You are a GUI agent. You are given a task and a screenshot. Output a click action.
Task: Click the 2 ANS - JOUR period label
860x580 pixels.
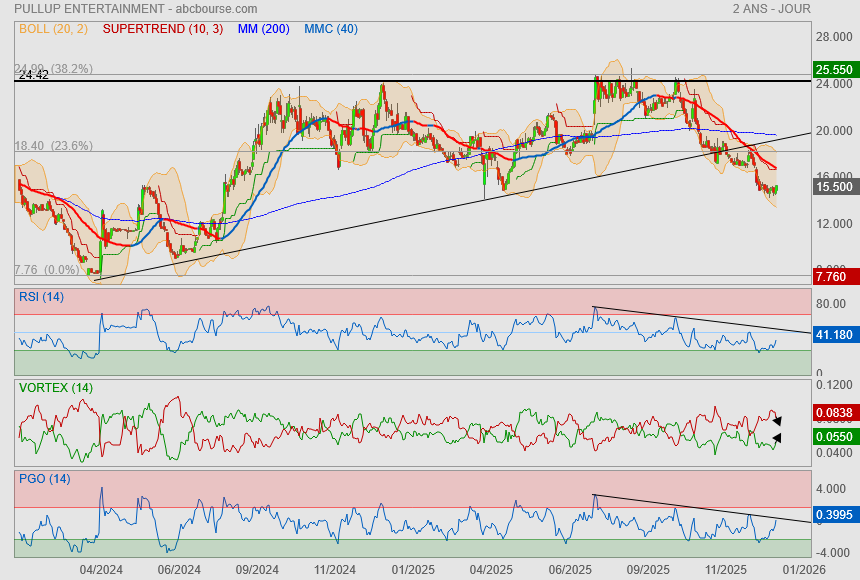(x=771, y=9)
